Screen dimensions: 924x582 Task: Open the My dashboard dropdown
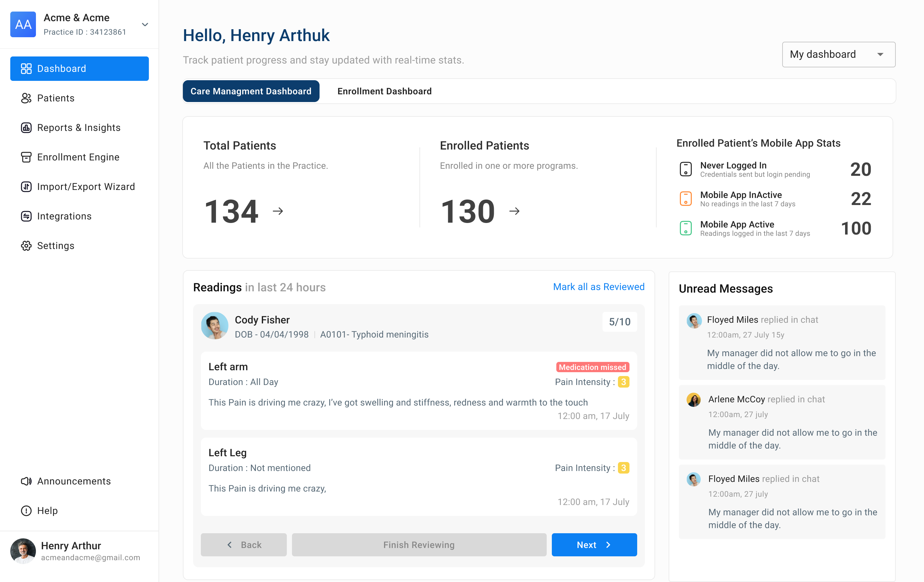point(838,54)
